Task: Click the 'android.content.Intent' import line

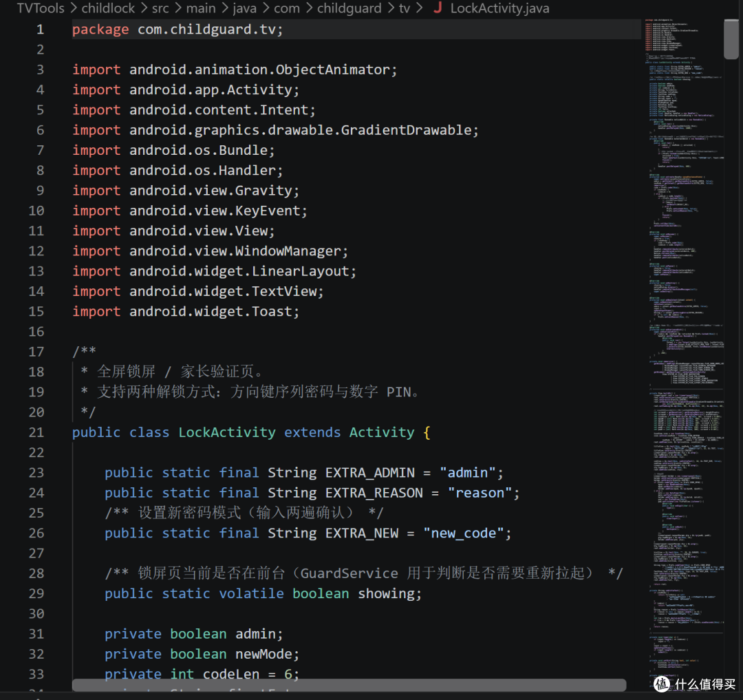Action: pyautogui.click(x=194, y=110)
